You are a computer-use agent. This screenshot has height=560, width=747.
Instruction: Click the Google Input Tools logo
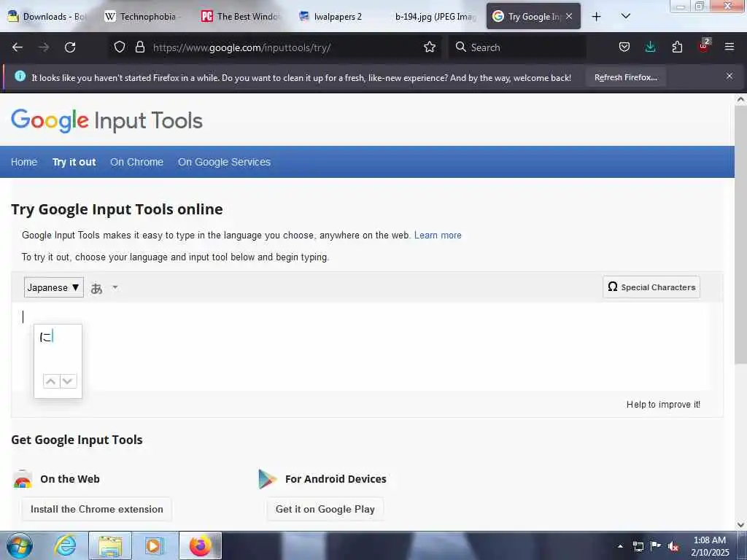107,121
